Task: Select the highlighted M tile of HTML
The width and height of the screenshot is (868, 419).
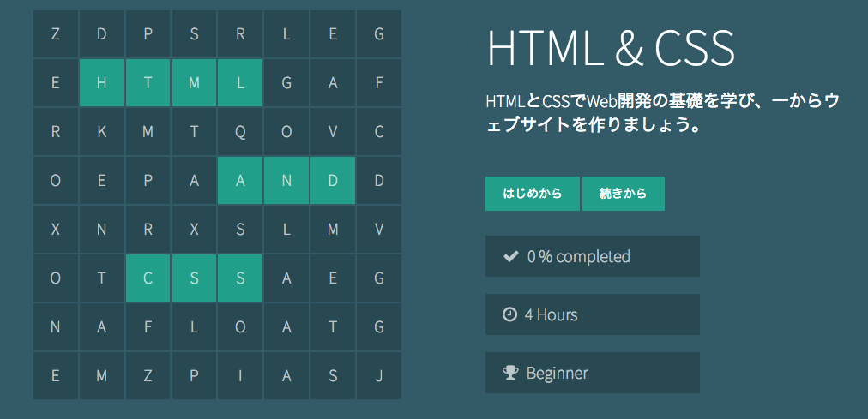Action: pyautogui.click(x=194, y=83)
